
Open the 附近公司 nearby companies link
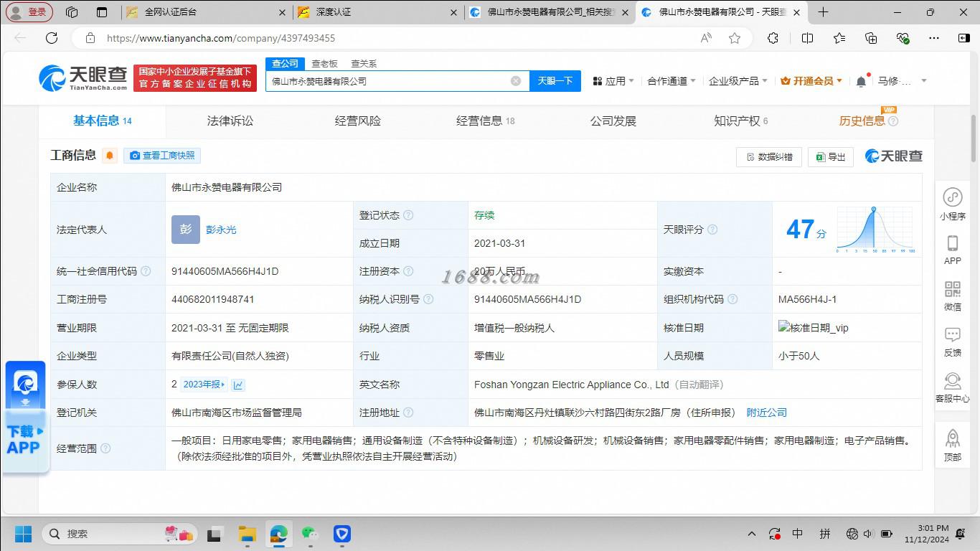(x=767, y=413)
